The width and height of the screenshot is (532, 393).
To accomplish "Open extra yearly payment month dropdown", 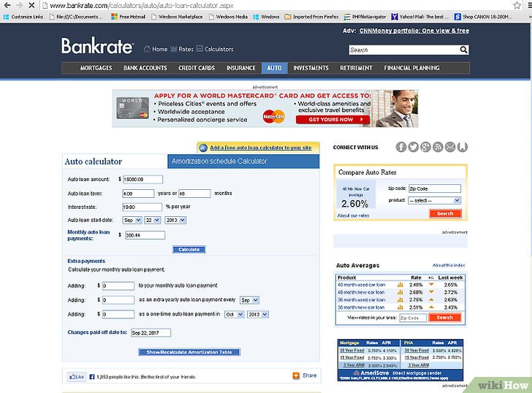I will point(249,300).
